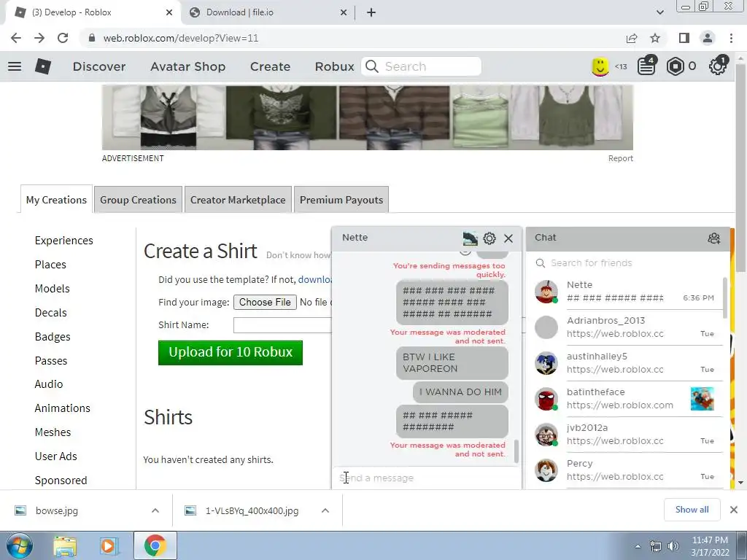
Task: Expand the tab search chevron
Action: pos(659,13)
